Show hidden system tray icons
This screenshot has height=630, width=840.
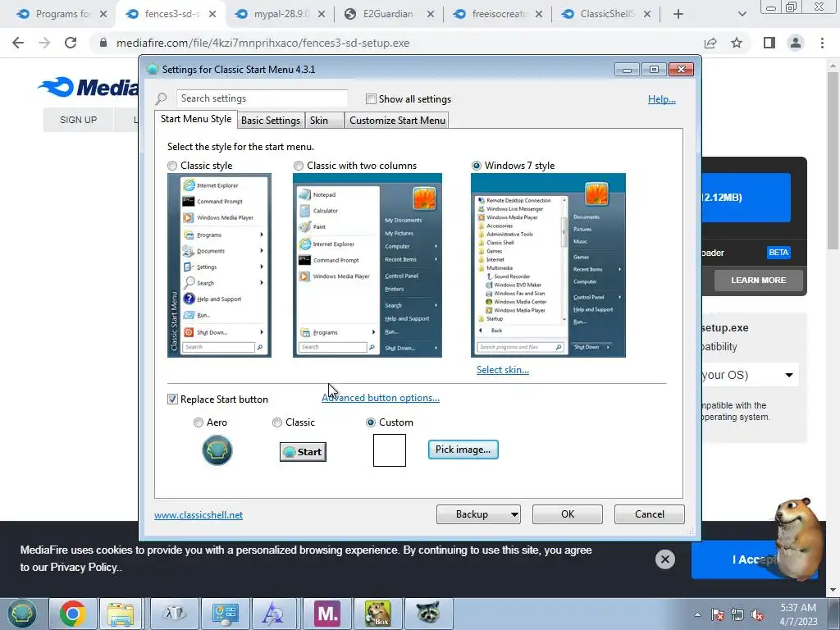tap(697, 614)
